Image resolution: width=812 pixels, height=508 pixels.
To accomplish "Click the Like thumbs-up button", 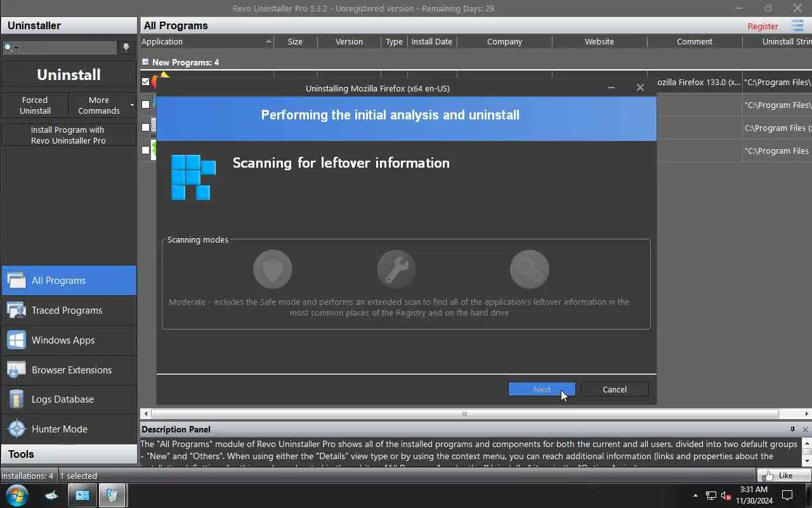I will pyautogui.click(x=784, y=476).
